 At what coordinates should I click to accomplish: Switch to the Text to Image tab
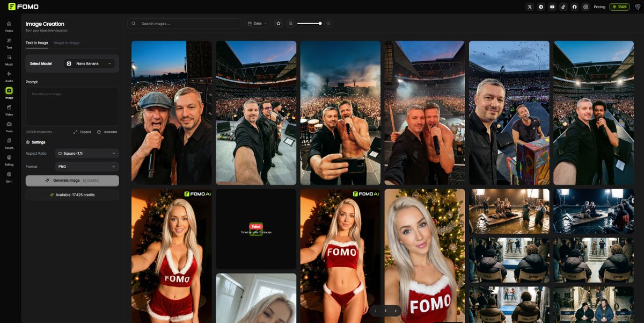(37, 43)
